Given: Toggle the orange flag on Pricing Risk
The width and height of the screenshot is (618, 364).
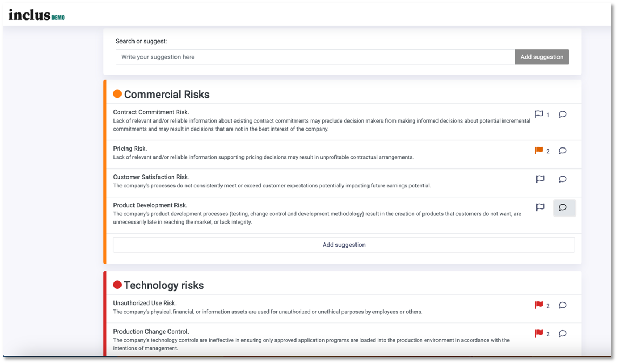Looking at the screenshot, I should tap(538, 151).
